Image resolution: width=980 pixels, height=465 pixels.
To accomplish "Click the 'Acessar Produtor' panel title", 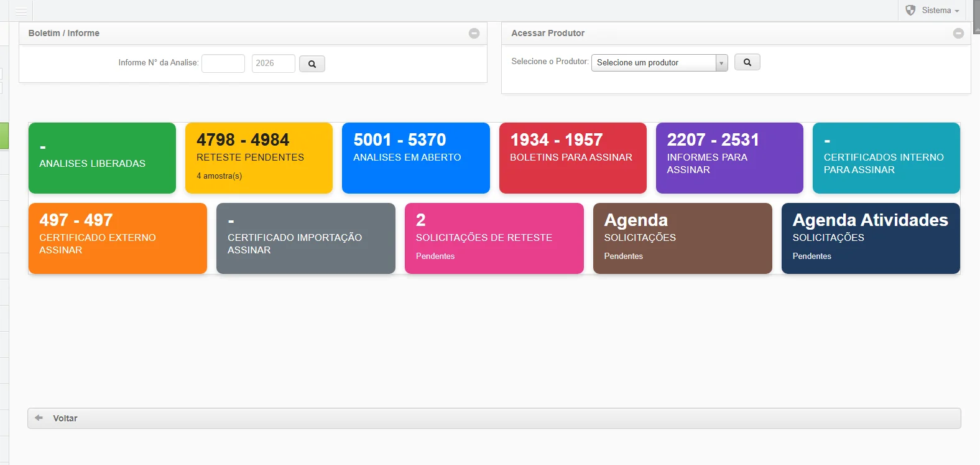I will 548,33.
